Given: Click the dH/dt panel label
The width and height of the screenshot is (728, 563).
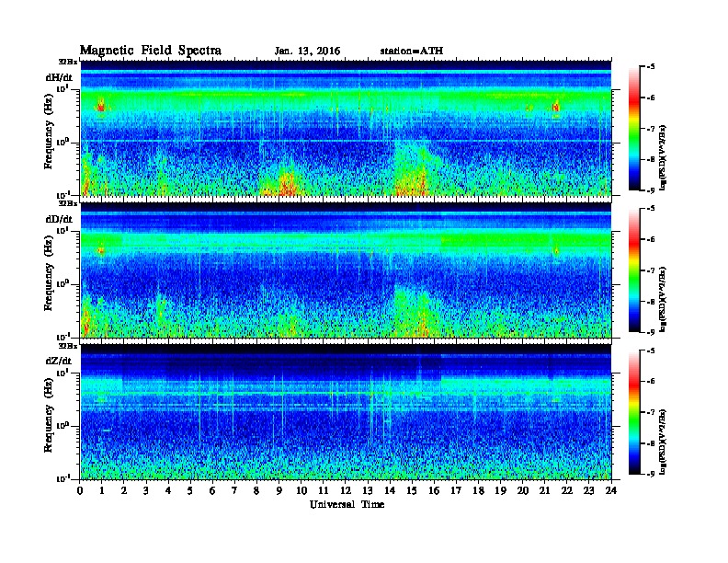Looking at the screenshot, I should (59, 77).
